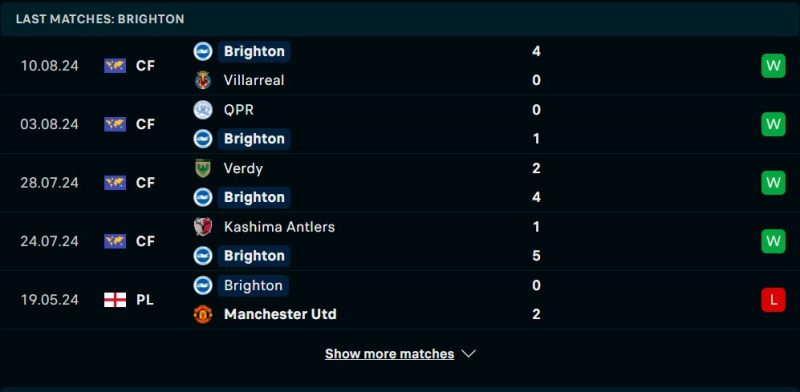Click the Kashima Antlers crest icon
The width and height of the screenshot is (800, 392).
click(x=203, y=227)
